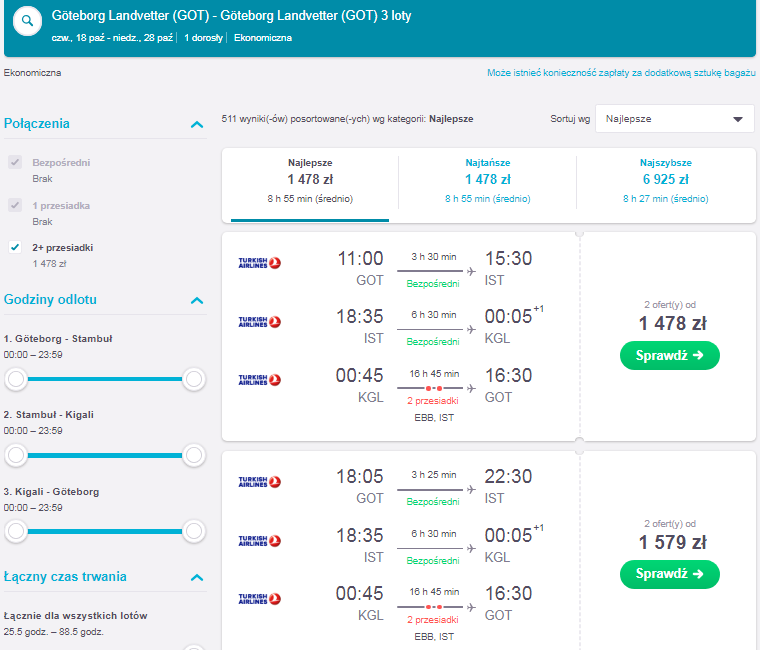Switch to the Najtańsze tab
760x650 pixels.
[488, 181]
